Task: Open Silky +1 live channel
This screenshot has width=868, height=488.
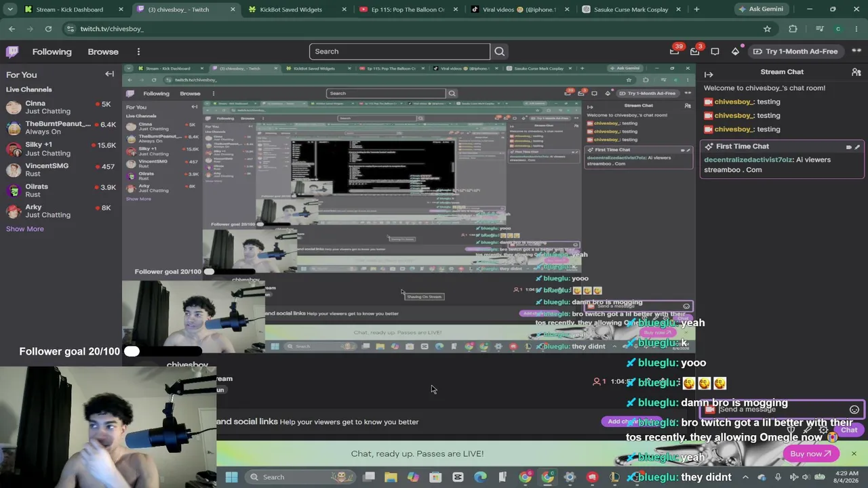Action: (x=60, y=148)
